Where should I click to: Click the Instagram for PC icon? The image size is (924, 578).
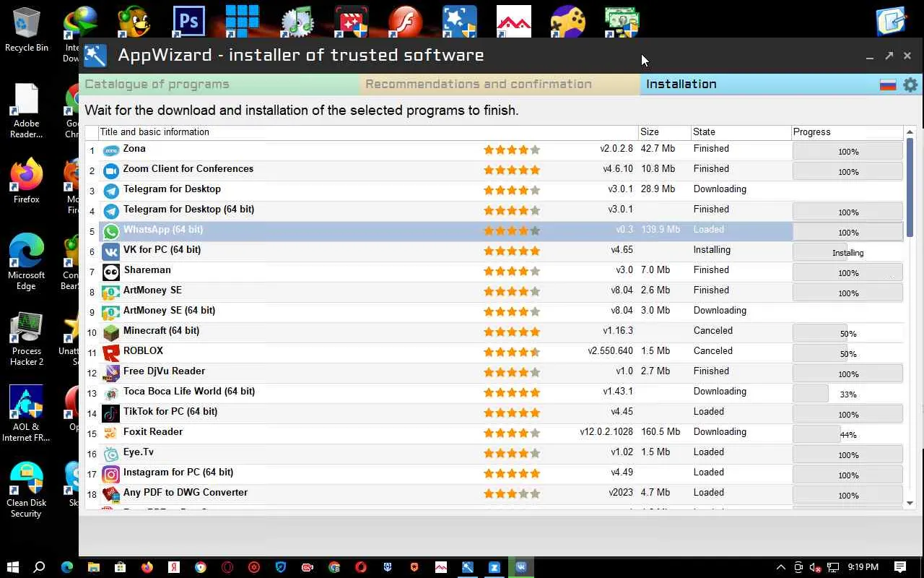pos(110,474)
